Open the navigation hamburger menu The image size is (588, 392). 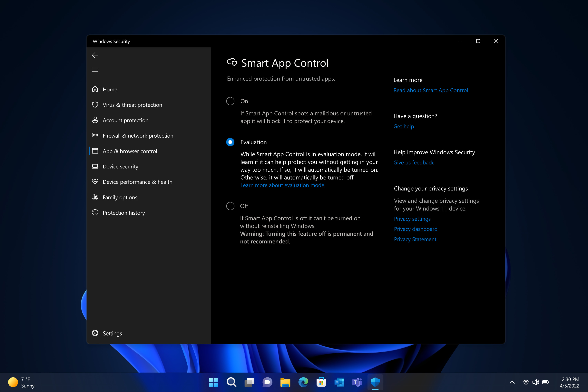(95, 70)
